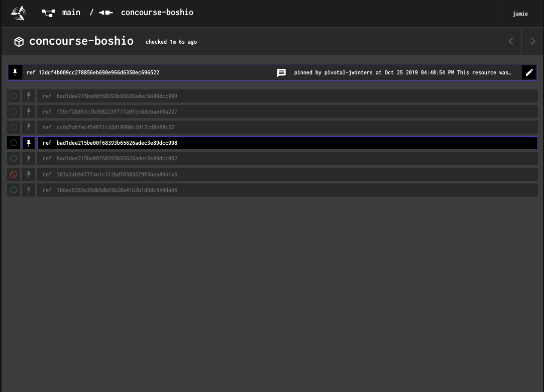Image resolution: width=544 pixels, height=392 pixels.
Task: Click the pipeline icon beside main
Action: (48, 13)
